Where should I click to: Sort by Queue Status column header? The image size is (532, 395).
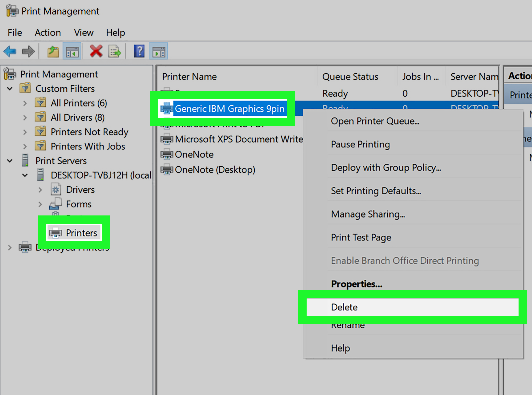350,77
